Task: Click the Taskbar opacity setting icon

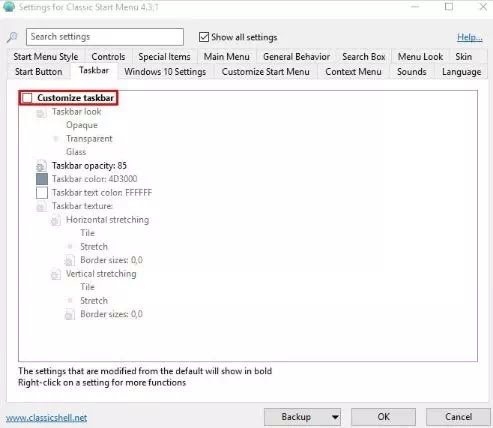Action: [x=41, y=166]
